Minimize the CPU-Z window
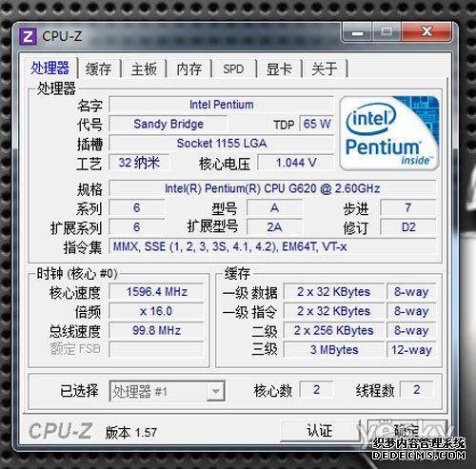This screenshot has width=476, height=469. [x=357, y=32]
